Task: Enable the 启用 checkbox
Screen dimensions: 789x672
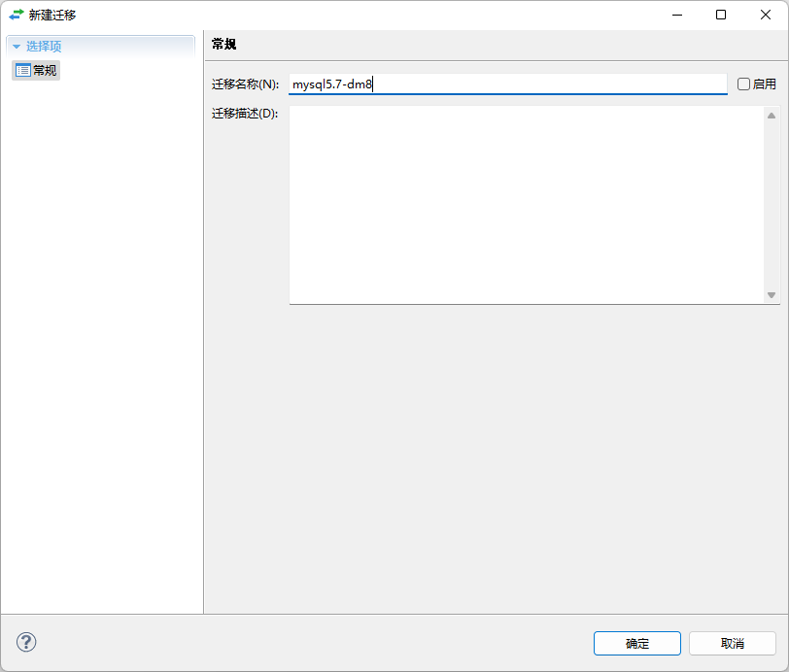Action: coord(743,84)
